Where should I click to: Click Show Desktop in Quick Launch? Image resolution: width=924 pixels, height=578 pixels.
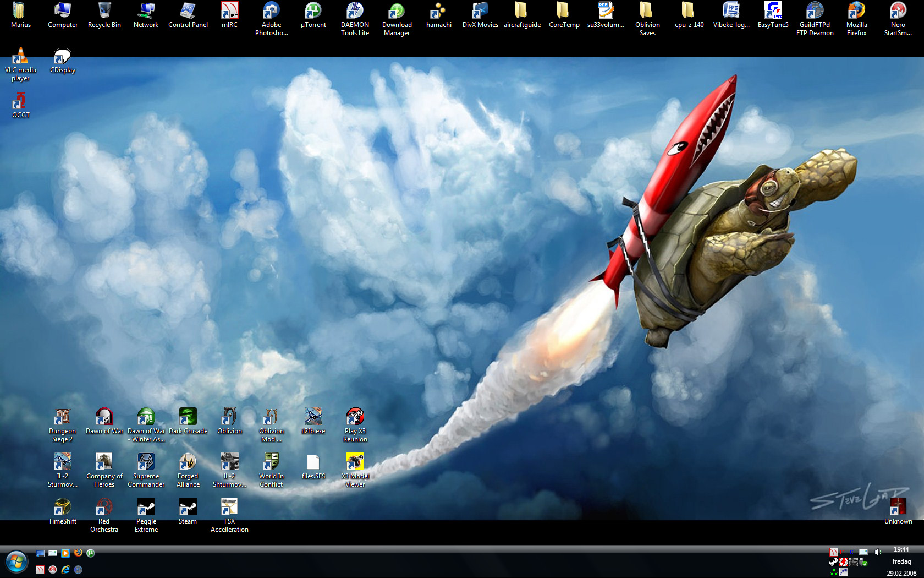[40, 553]
